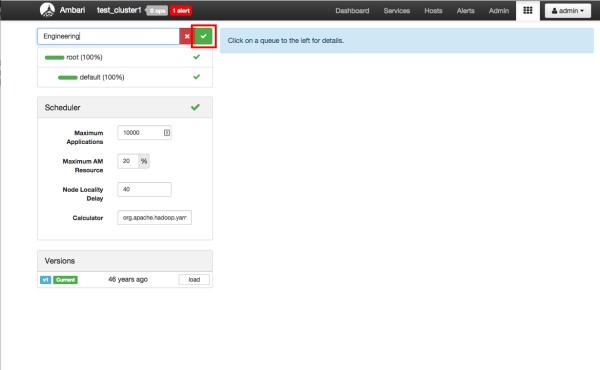Screen dimensions: 600x370
Task: Confirm new queue name with green checkmark
Action: click(203, 36)
